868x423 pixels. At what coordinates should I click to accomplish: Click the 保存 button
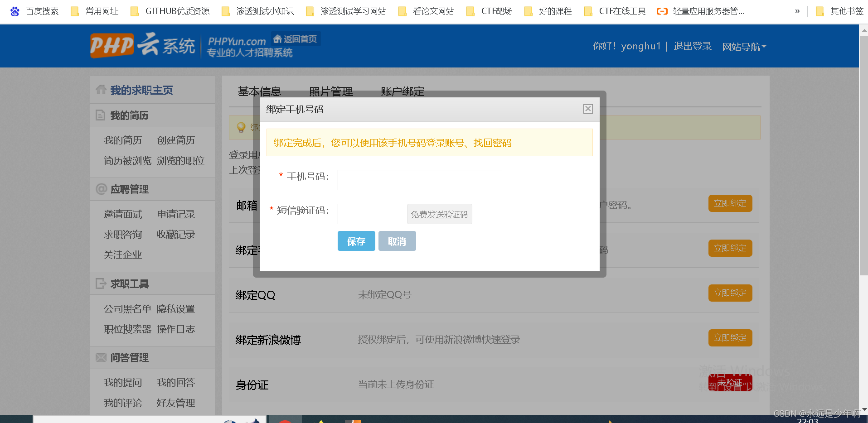coord(356,241)
